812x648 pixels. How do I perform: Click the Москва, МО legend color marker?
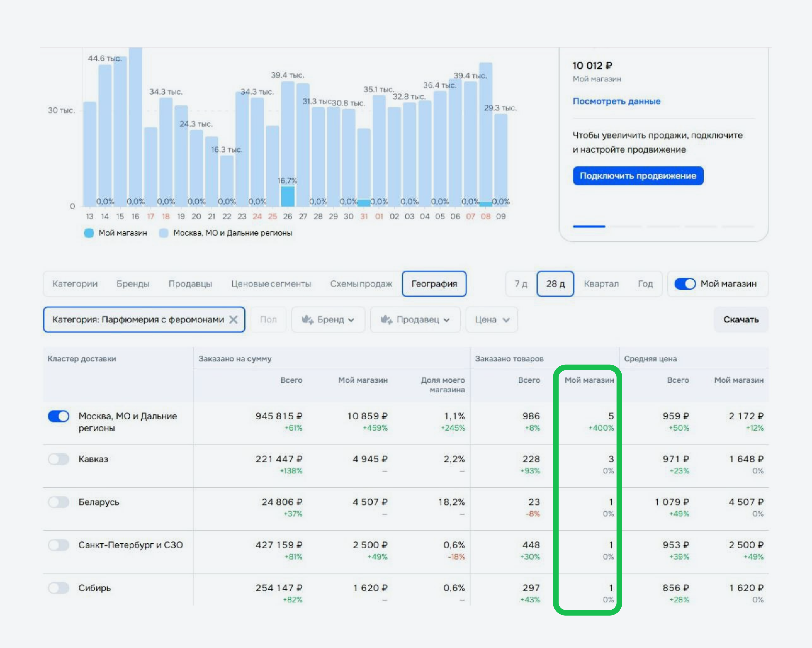pos(163,233)
